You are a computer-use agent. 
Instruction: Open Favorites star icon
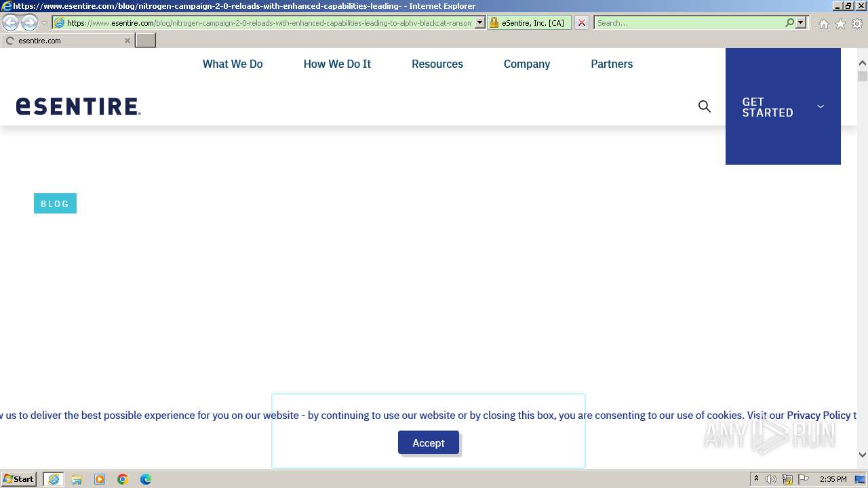[840, 24]
